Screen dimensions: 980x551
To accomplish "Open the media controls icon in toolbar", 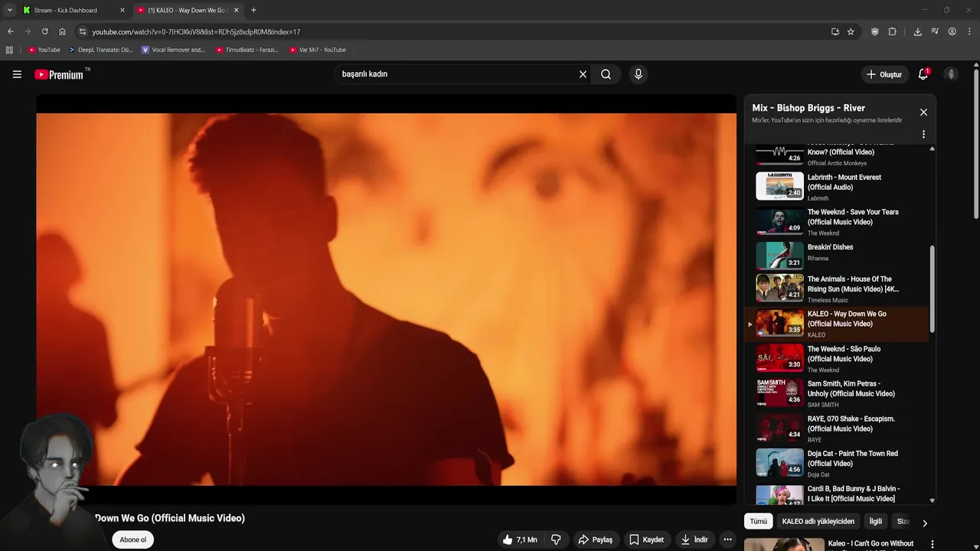I will coord(935,31).
